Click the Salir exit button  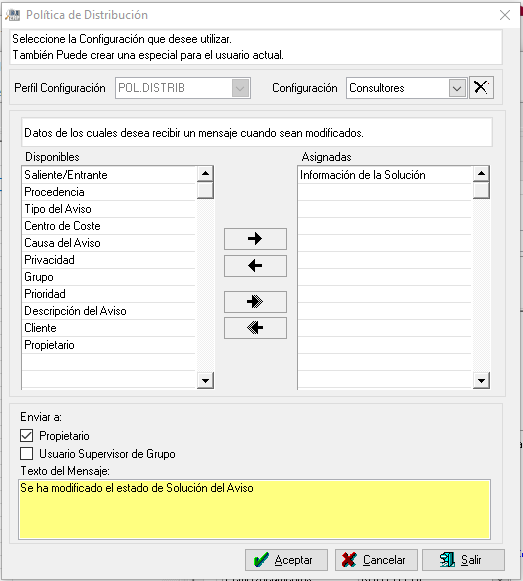tap(463, 560)
